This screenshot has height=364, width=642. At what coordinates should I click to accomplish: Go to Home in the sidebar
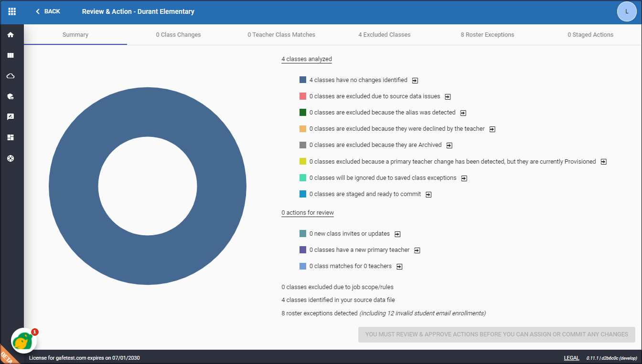click(x=11, y=35)
